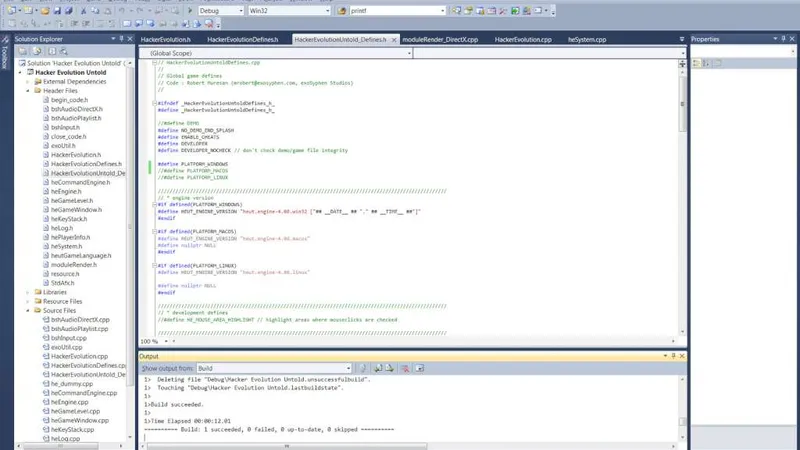Clear all bookmarks icon

(x=209, y=23)
